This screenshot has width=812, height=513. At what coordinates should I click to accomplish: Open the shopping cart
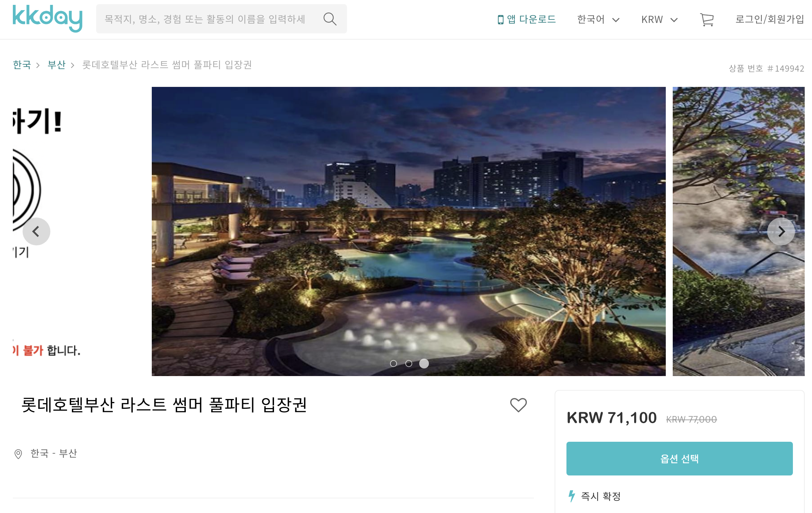[707, 19]
